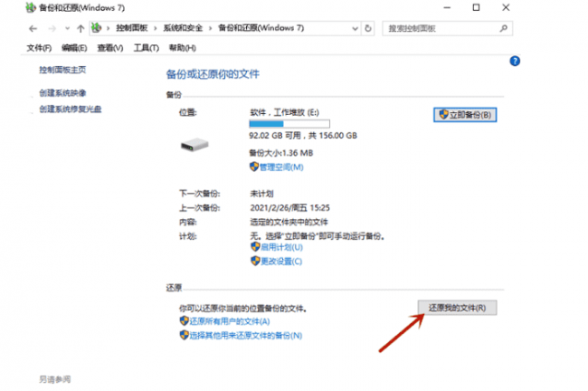
Task: Click shield icon beside 管理空间
Action: coord(254,167)
